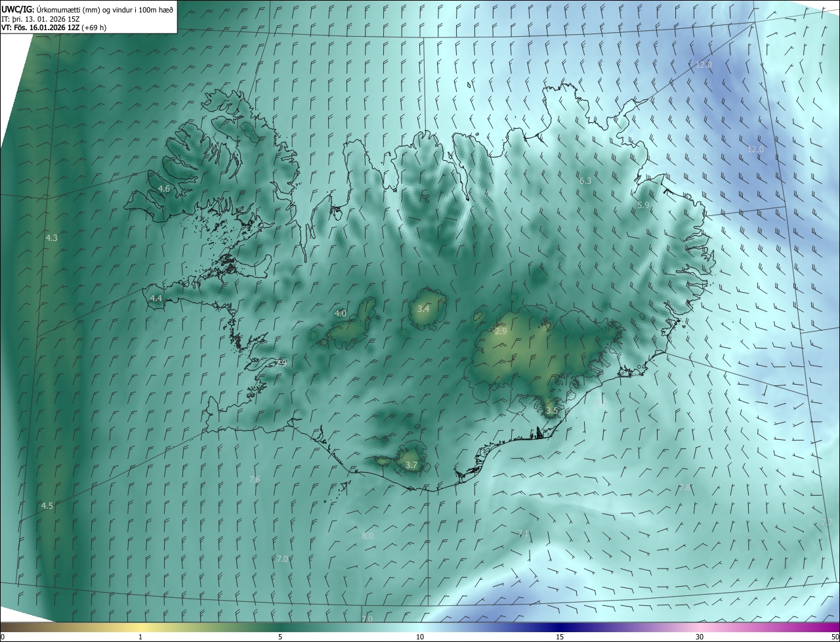Click the 8.0 value label over the sea
This screenshot has height=642, width=840.
367,536
